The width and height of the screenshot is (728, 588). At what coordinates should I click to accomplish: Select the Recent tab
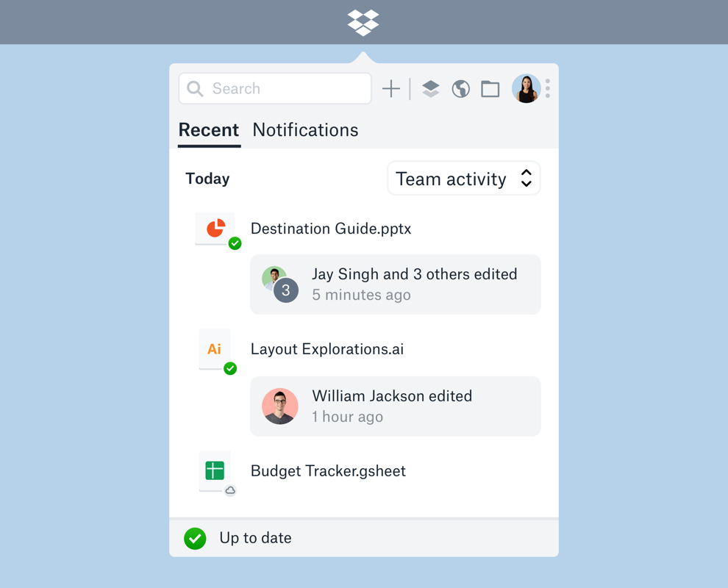(x=209, y=130)
